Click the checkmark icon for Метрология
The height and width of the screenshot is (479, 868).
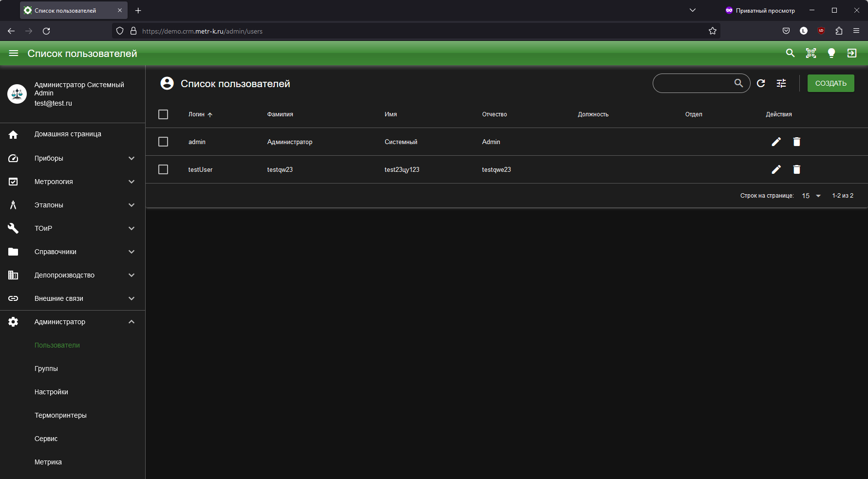point(13,182)
